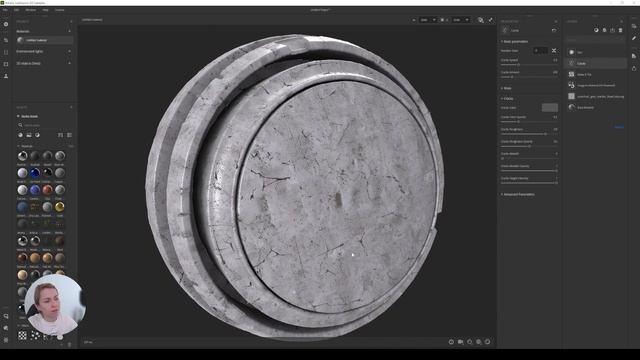Open the File menu
Screen dimensions: 640x360
(x=5, y=10)
